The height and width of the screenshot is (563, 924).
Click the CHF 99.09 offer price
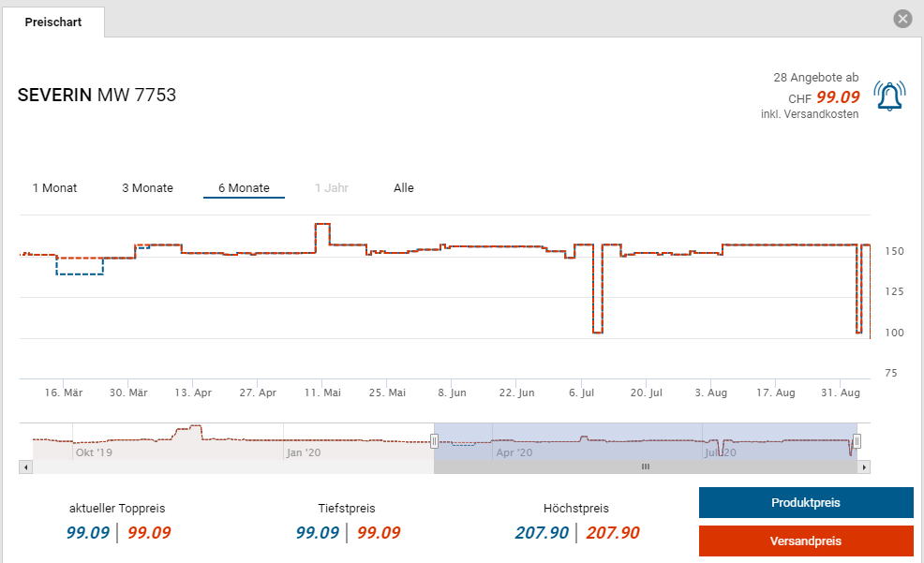click(837, 96)
